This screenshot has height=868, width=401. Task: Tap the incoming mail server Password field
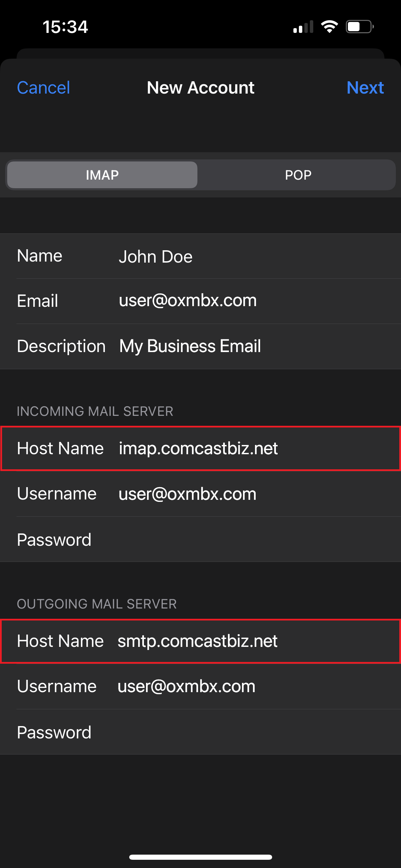200,539
